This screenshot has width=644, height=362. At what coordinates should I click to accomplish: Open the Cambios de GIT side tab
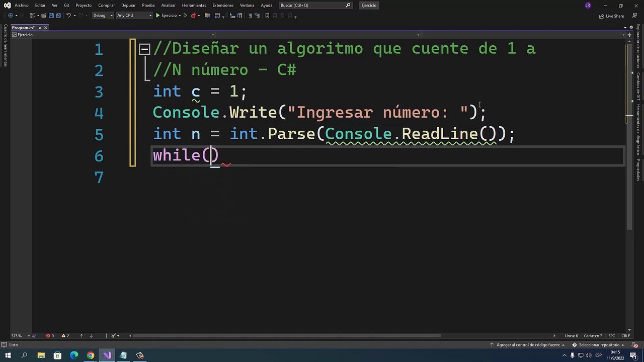(638, 86)
